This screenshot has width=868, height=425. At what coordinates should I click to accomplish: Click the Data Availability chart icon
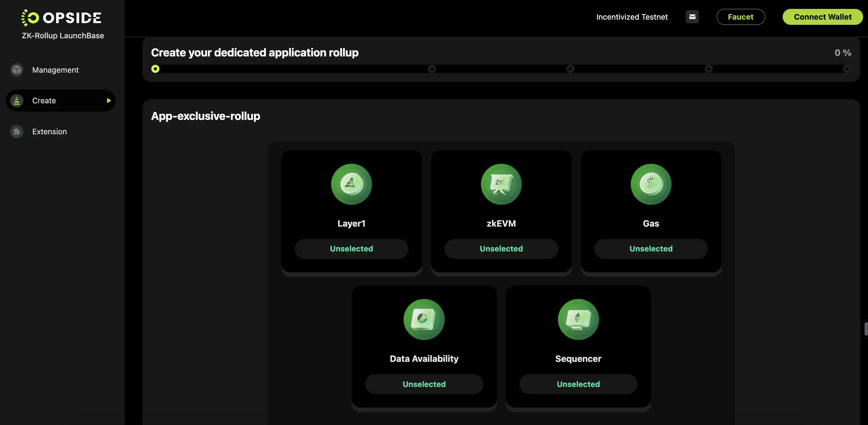(x=424, y=319)
